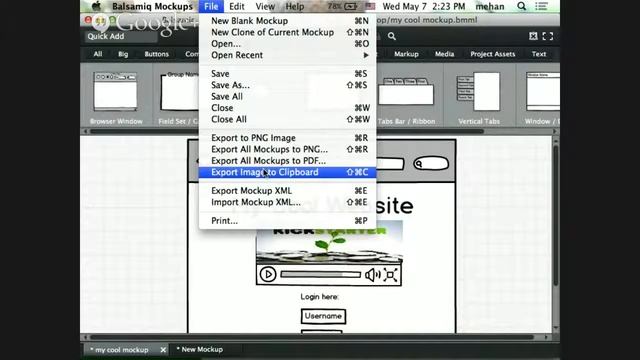This screenshot has height=360, width=640.
Task: Show Project Assets category
Action: tap(493, 54)
